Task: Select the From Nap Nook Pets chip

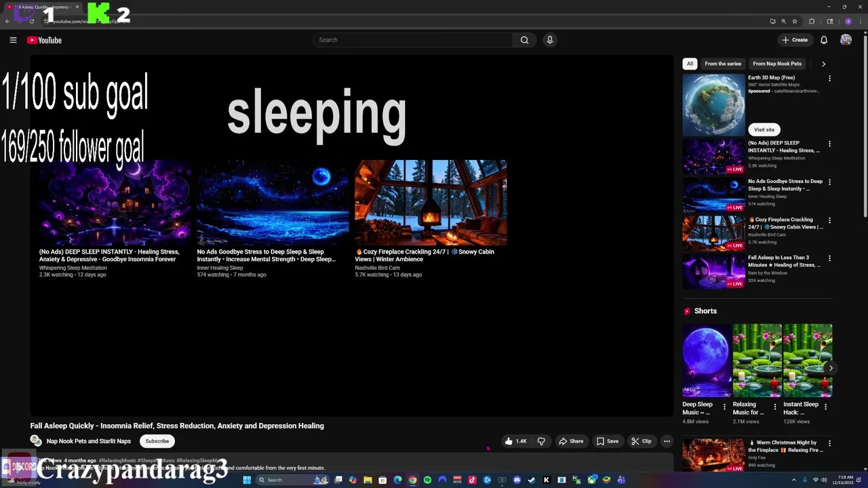Action: (777, 64)
